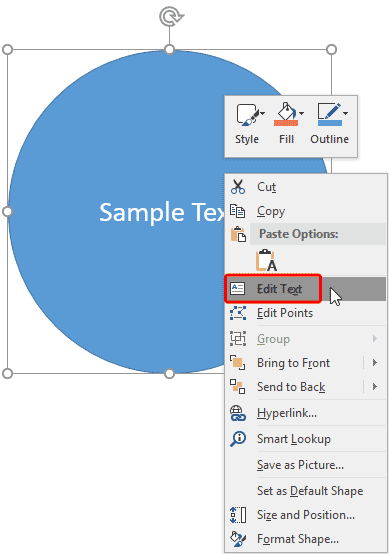Click the rotation handle above the shape
389x554 pixels.
(x=171, y=17)
